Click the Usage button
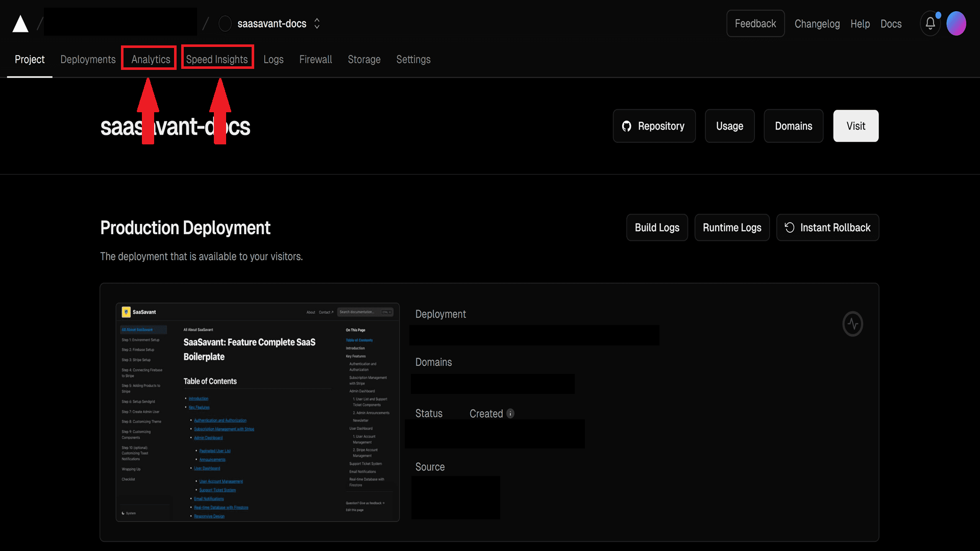This screenshot has height=551, width=980. click(x=729, y=126)
